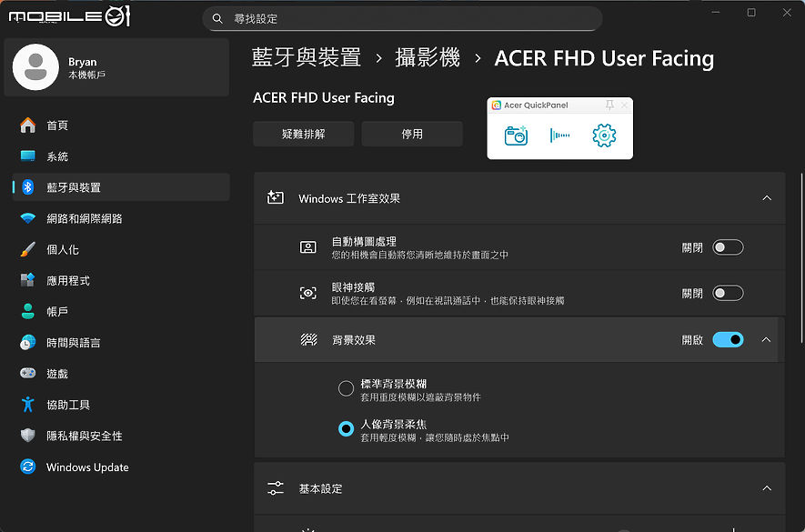Pin the Acer QuickPanel window
Image resolution: width=805 pixels, height=532 pixels.
(609, 105)
